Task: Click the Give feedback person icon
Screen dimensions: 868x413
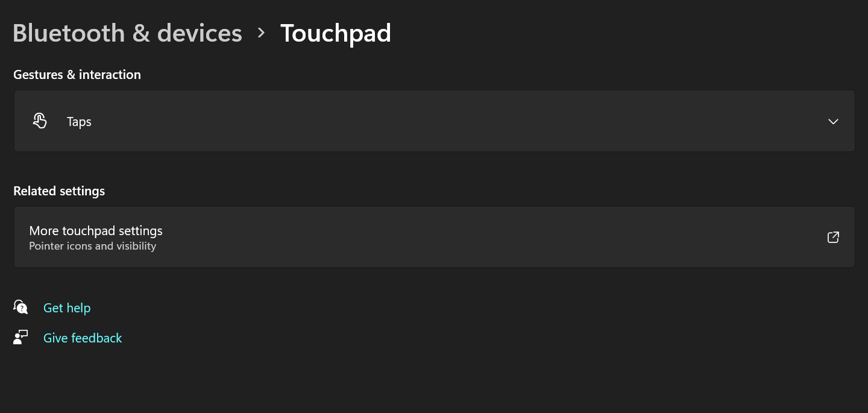Action: click(x=20, y=338)
